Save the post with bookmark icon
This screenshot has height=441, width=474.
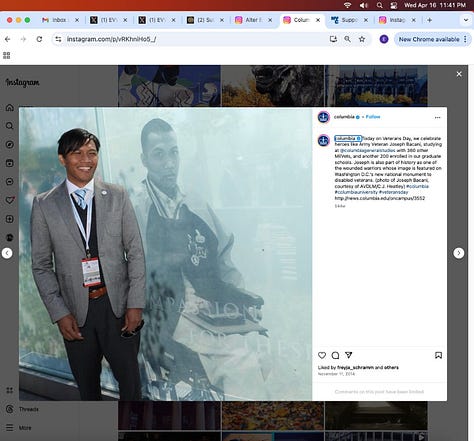tap(438, 355)
